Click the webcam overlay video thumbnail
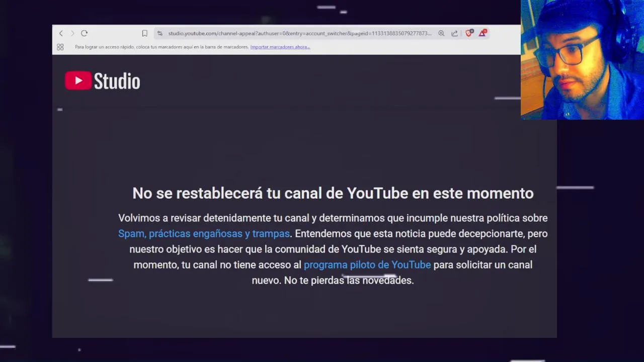 [x=582, y=60]
